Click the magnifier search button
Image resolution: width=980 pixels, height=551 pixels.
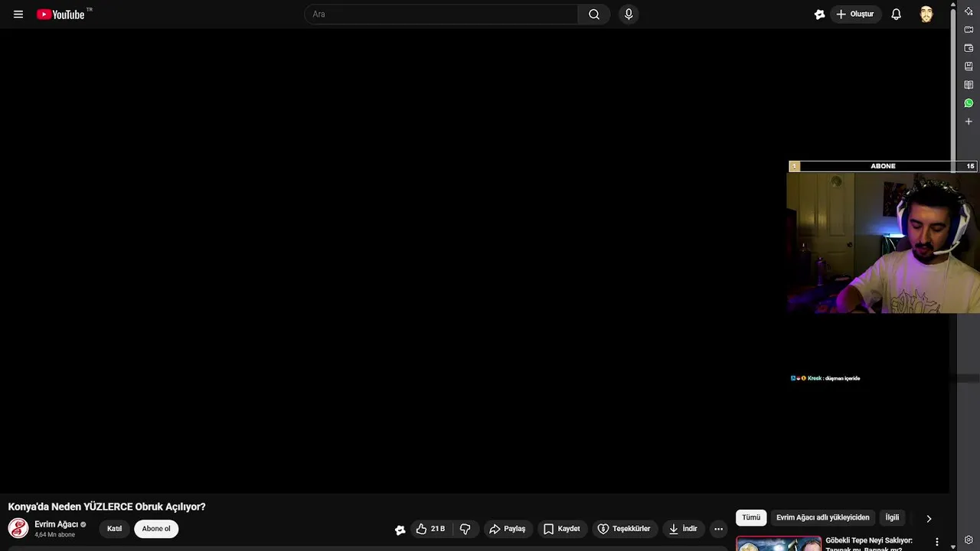tap(594, 15)
